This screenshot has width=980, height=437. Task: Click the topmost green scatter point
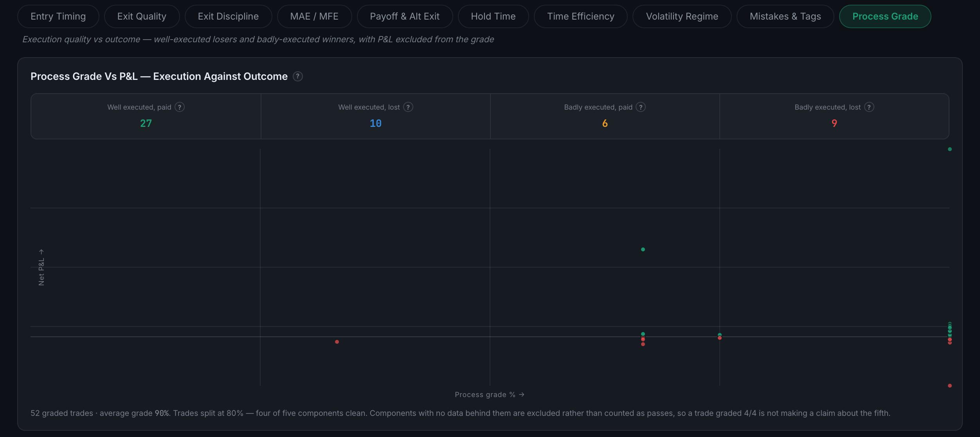(x=950, y=149)
